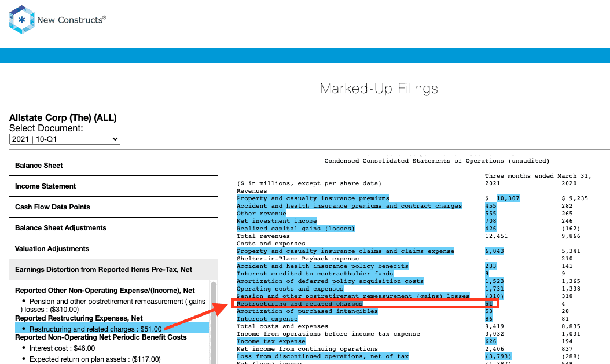Screen dimensions: 610x364
Task: Click the highlighted 86 interest expense value
Action: click(488, 319)
